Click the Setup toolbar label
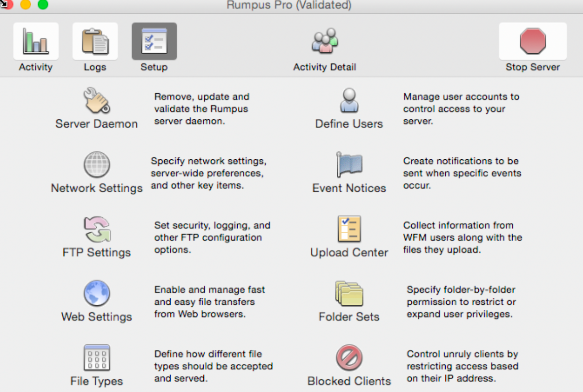Viewport: 583px width, 392px height. (x=154, y=67)
